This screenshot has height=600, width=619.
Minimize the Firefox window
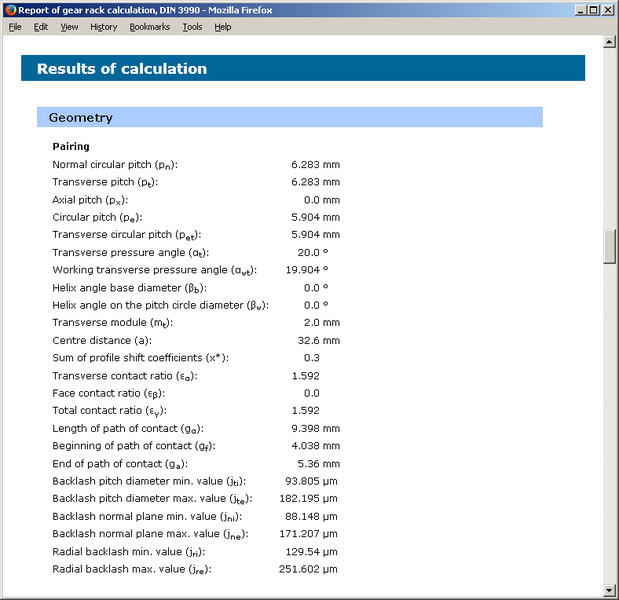pyautogui.click(x=578, y=9)
